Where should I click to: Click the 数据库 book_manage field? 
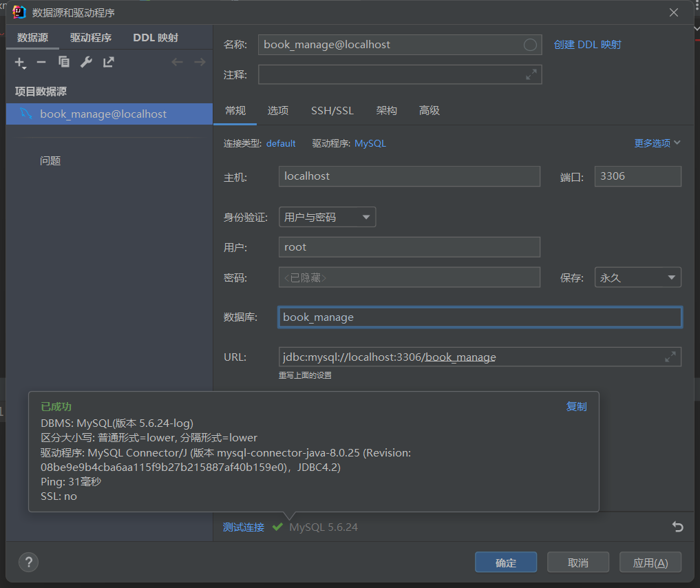480,317
